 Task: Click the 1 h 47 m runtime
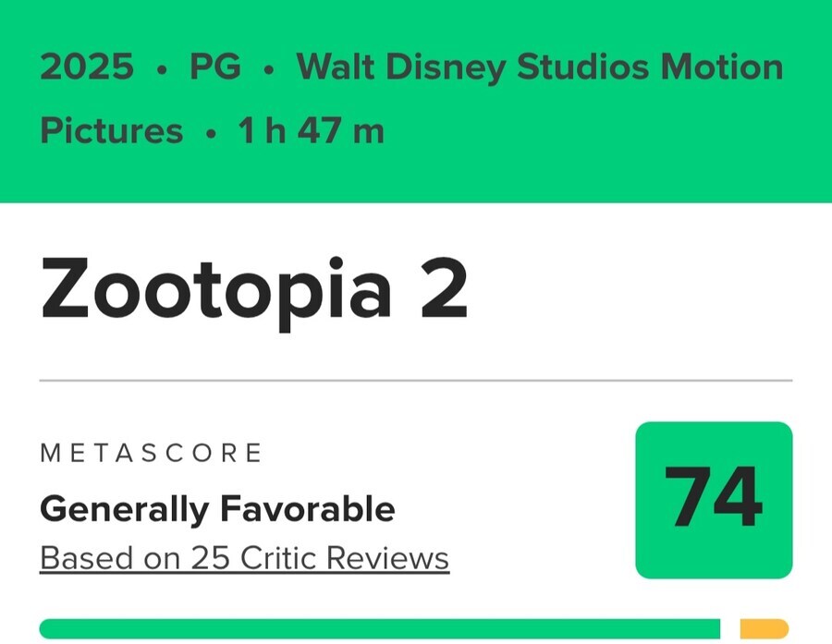pos(311,131)
